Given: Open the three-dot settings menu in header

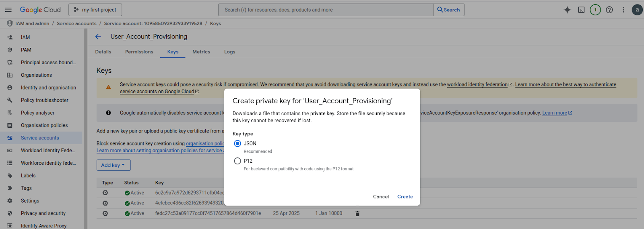Looking at the screenshot, I should click(x=623, y=10).
